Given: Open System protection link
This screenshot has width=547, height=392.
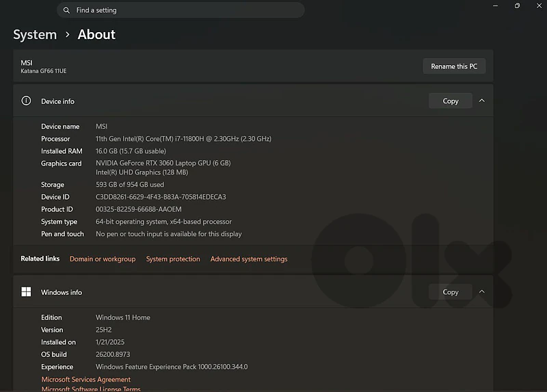Looking at the screenshot, I should [173, 259].
